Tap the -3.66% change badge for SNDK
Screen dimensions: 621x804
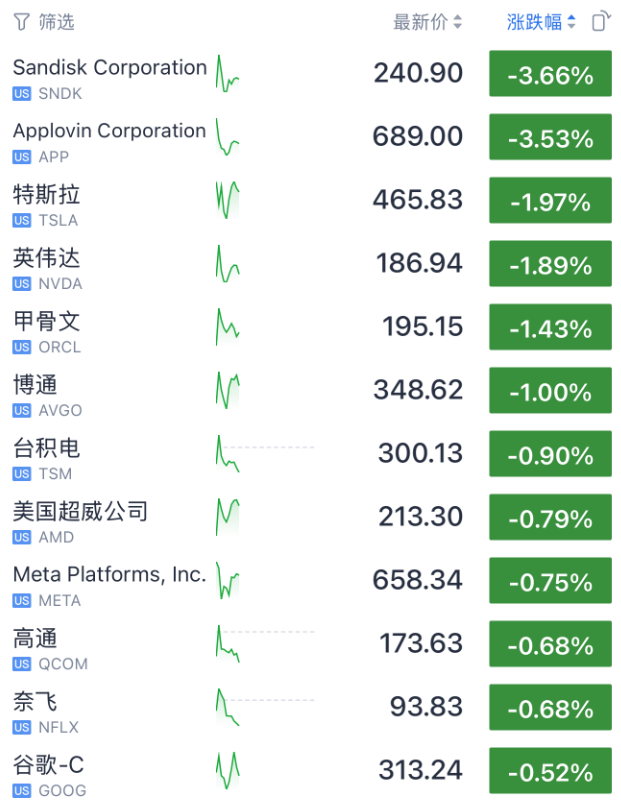550,74
